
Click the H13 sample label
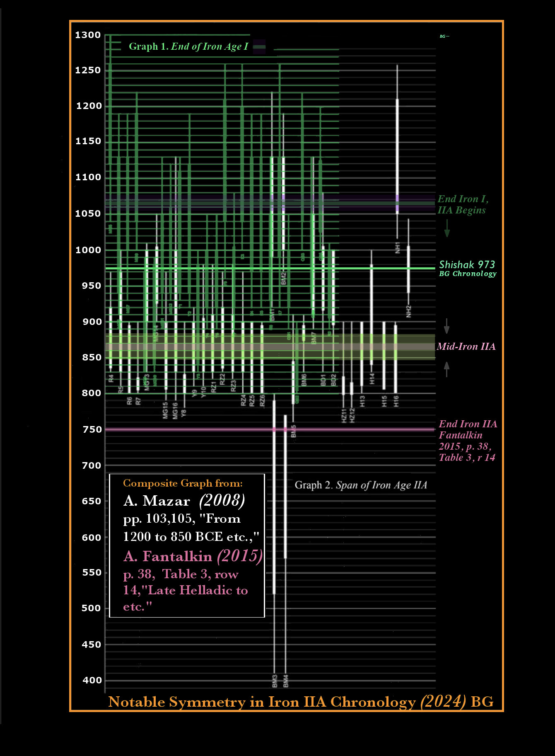(x=362, y=401)
